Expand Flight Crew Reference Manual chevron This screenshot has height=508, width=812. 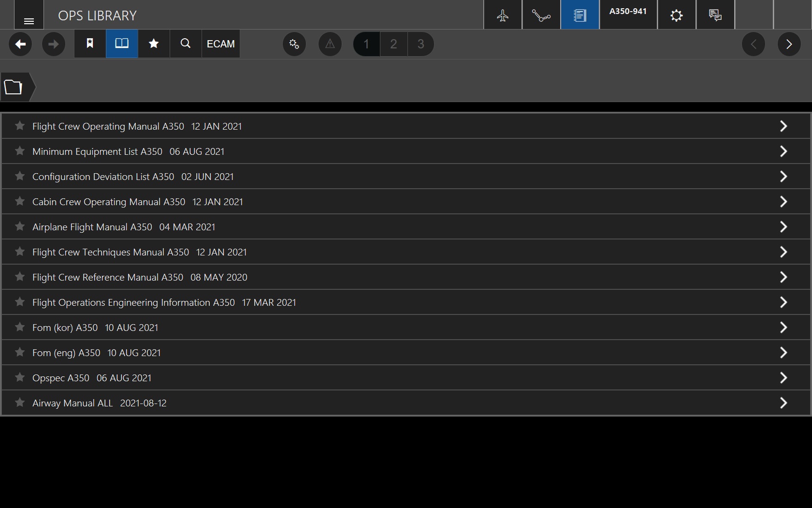(783, 277)
